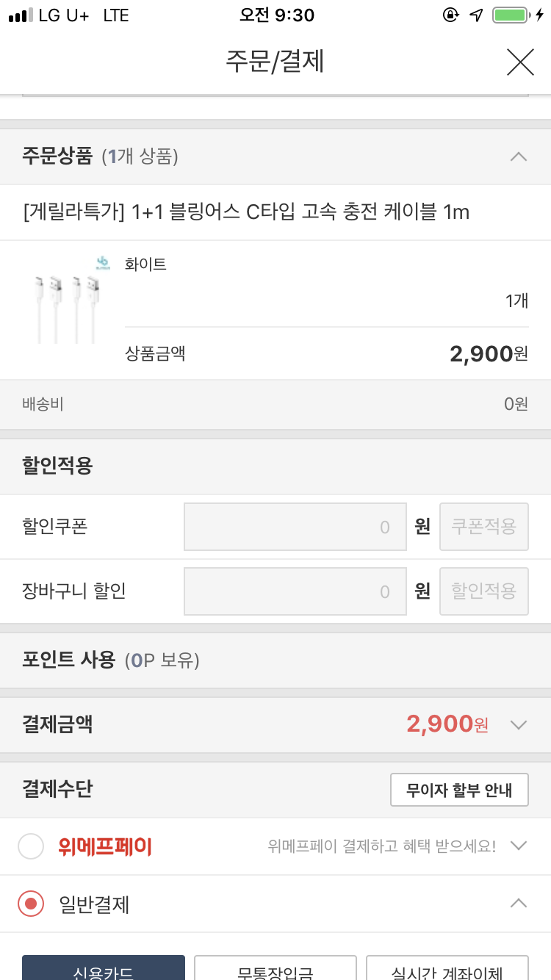Tap the brand logo above the product option
Image resolution: width=551 pixels, height=980 pixels.
point(103,262)
